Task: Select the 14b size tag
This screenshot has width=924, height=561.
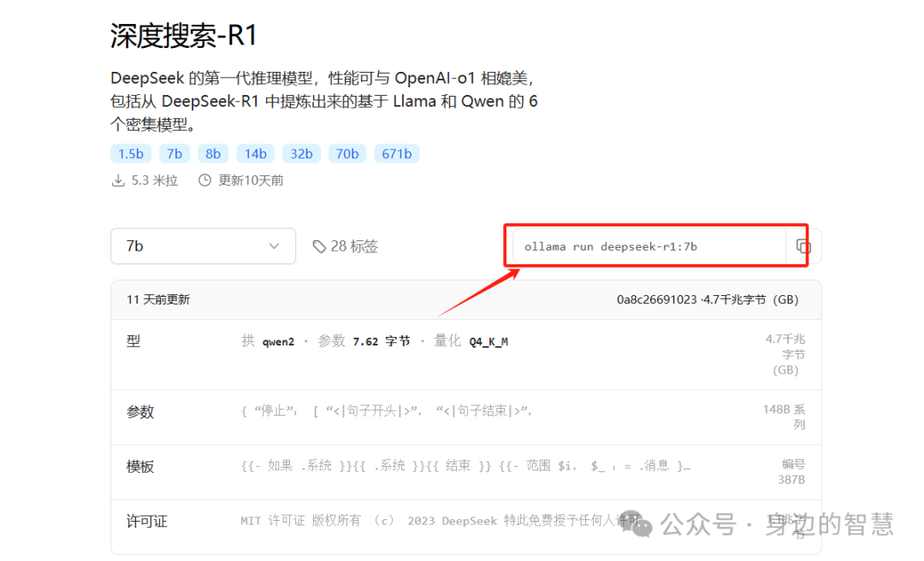Action: 256,154
